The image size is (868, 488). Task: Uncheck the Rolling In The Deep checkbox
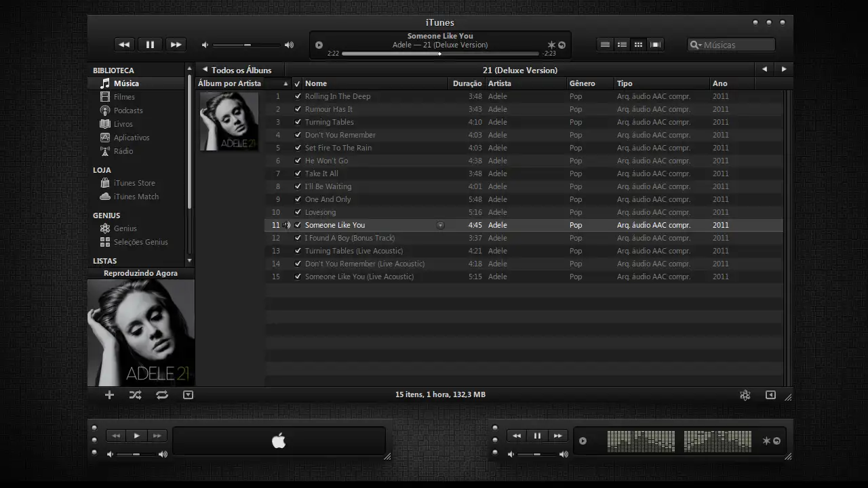(298, 96)
